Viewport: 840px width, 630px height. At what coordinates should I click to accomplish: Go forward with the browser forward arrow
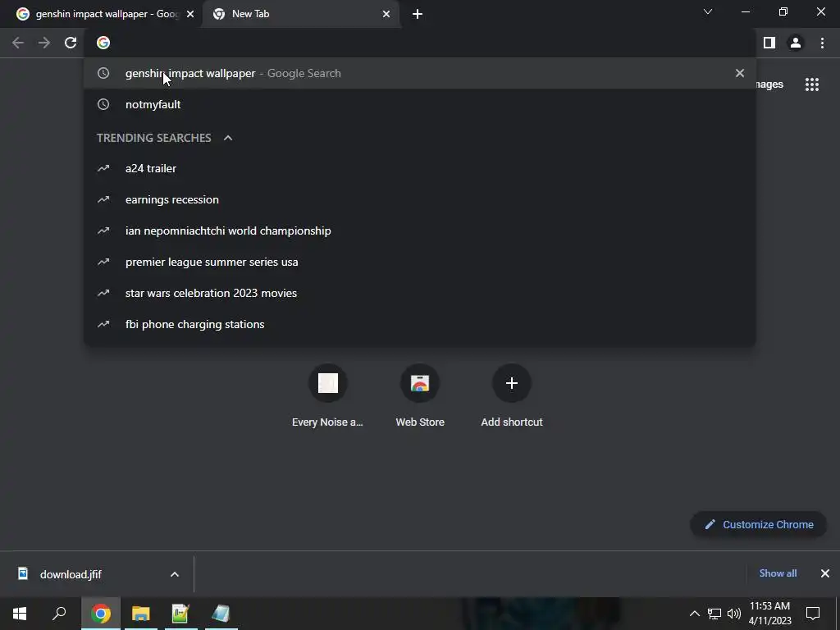44,43
